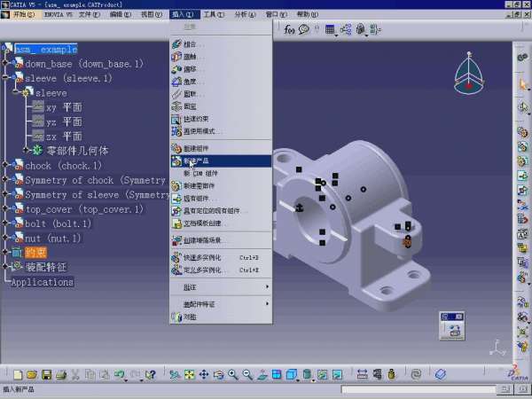Click the f(x) Formula icon
The image size is (532, 399).
(289, 29)
